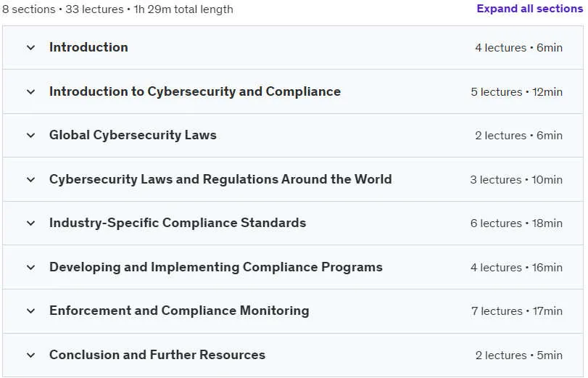588x378 pixels.
Task: Click the '7 lectures • 17min' label
Action: pyautogui.click(x=517, y=311)
